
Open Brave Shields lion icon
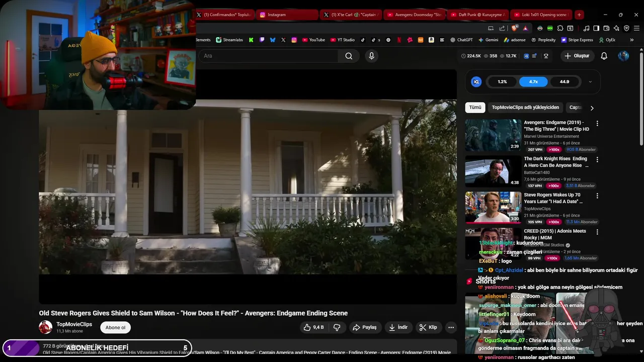[x=514, y=28]
